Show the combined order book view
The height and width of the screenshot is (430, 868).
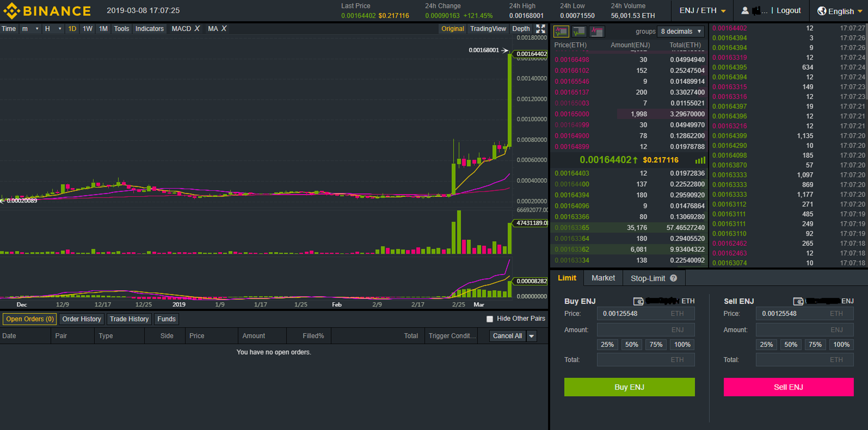coord(561,32)
